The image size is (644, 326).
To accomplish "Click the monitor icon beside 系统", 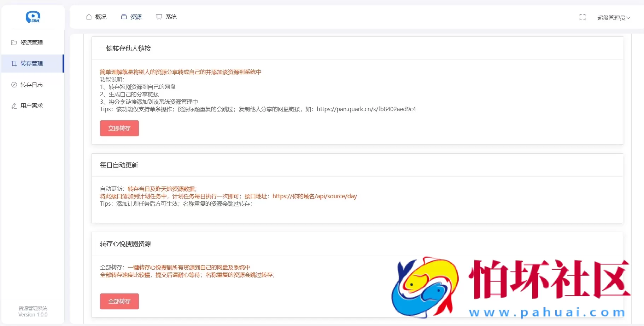I will tap(158, 16).
